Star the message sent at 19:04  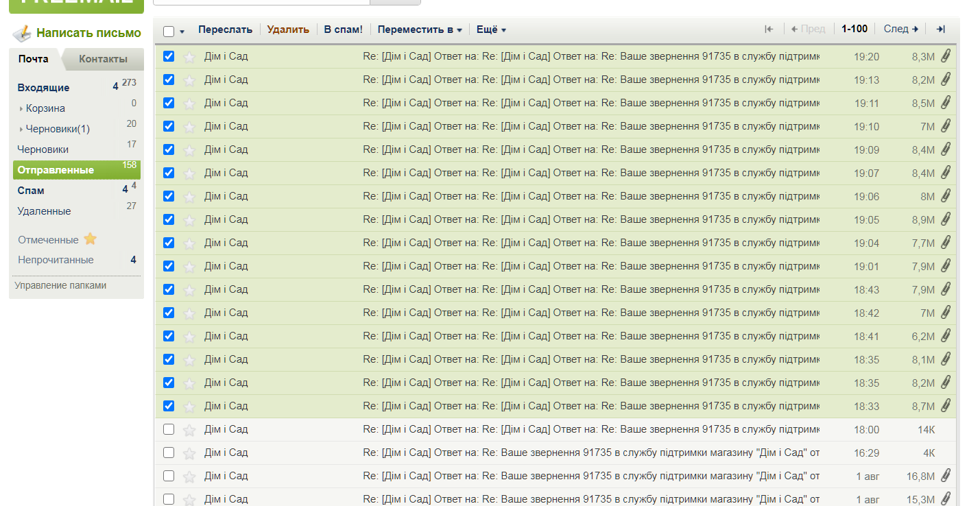click(189, 243)
